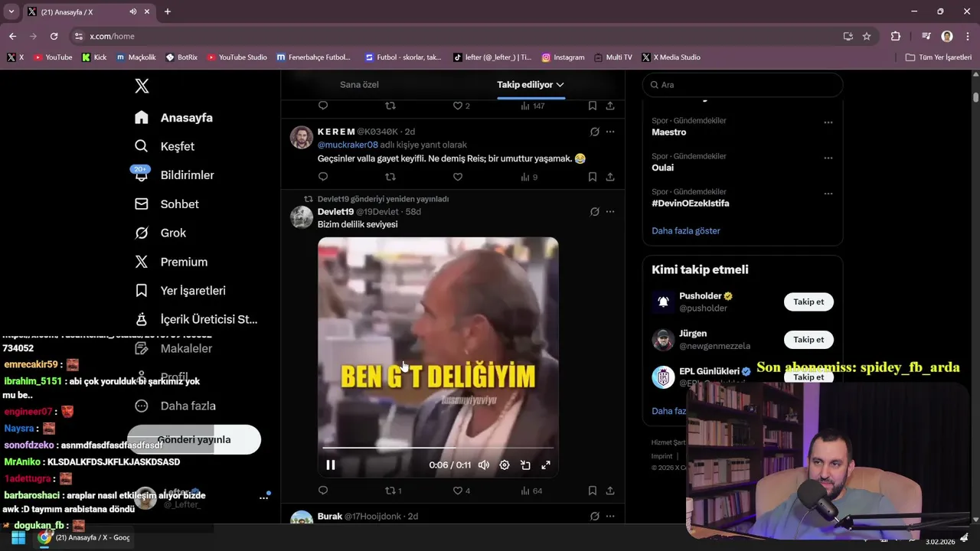This screenshot has height=551, width=980.
Task: Follow Jürgen with Takip et
Action: coord(808,339)
